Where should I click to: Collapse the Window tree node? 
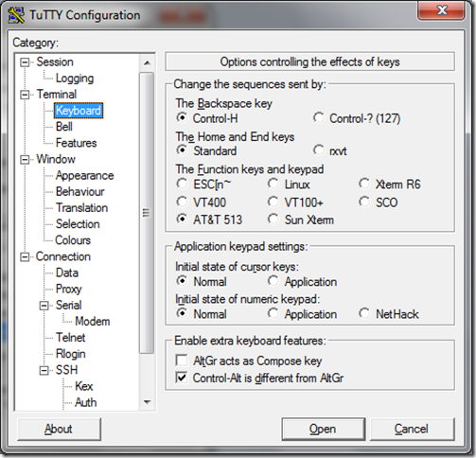(25, 159)
